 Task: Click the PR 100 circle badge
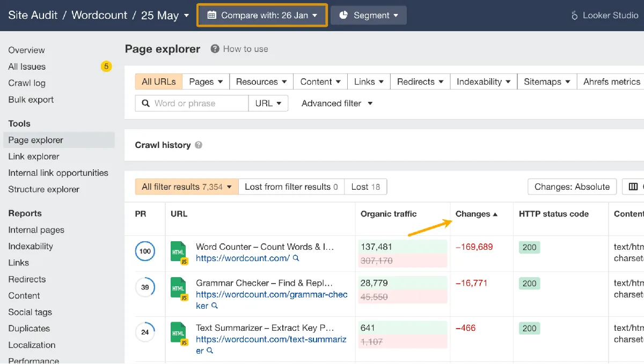click(x=145, y=251)
